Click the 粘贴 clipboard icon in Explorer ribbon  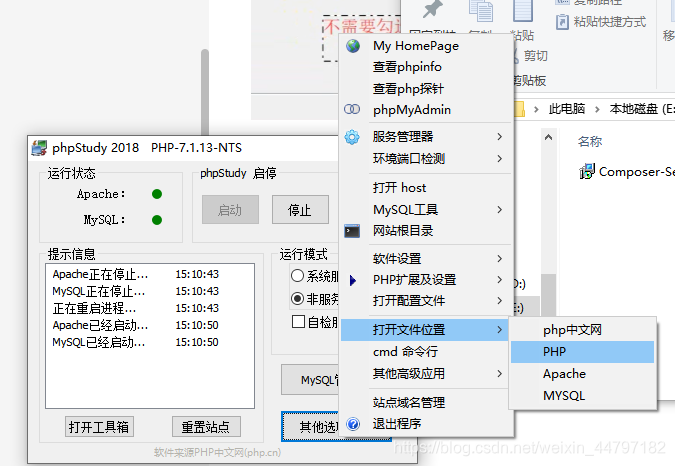523,10
